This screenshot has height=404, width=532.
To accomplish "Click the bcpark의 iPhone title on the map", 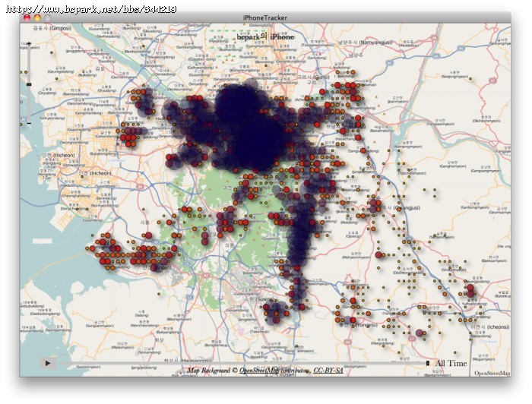I will 265,37.
